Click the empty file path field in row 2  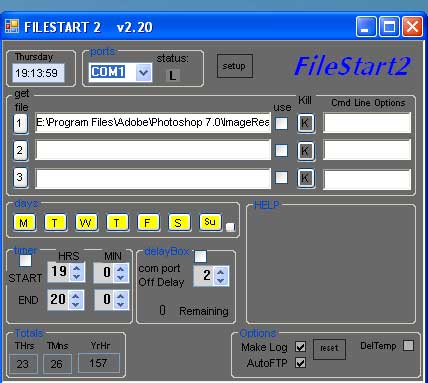[153, 150]
